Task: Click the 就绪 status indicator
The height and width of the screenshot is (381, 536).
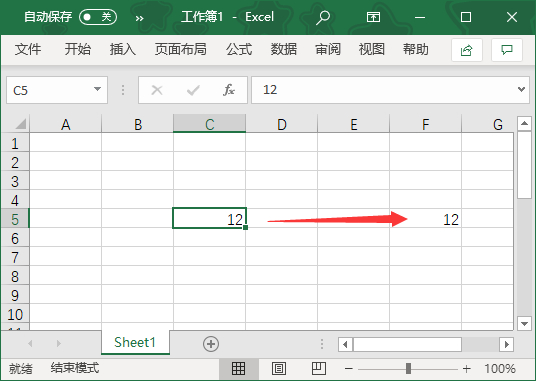Action: (21, 368)
